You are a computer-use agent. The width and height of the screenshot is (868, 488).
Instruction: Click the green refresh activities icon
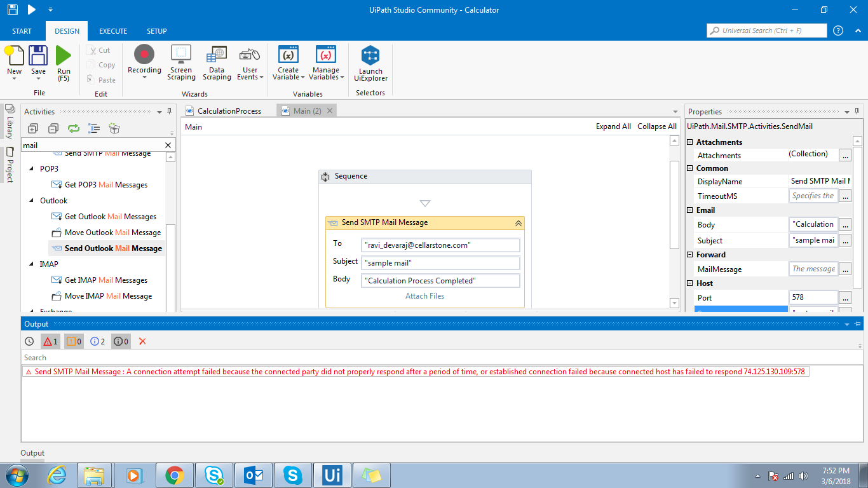pos(74,128)
